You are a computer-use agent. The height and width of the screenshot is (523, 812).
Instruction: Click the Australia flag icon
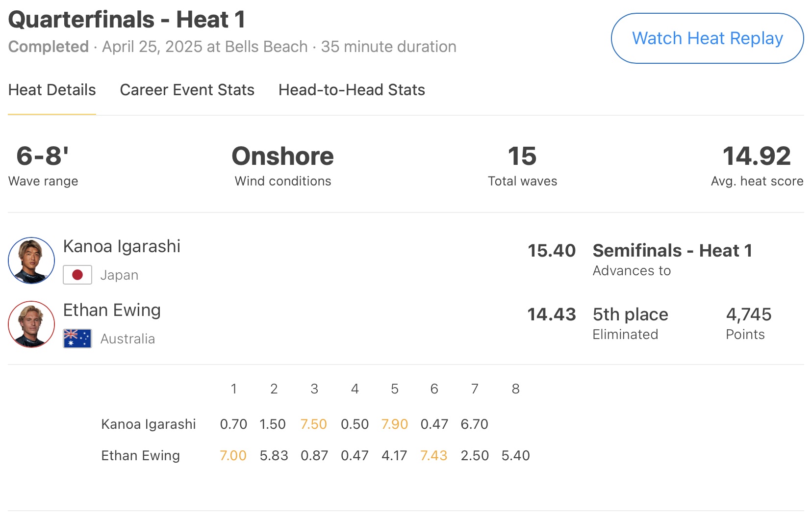77,339
